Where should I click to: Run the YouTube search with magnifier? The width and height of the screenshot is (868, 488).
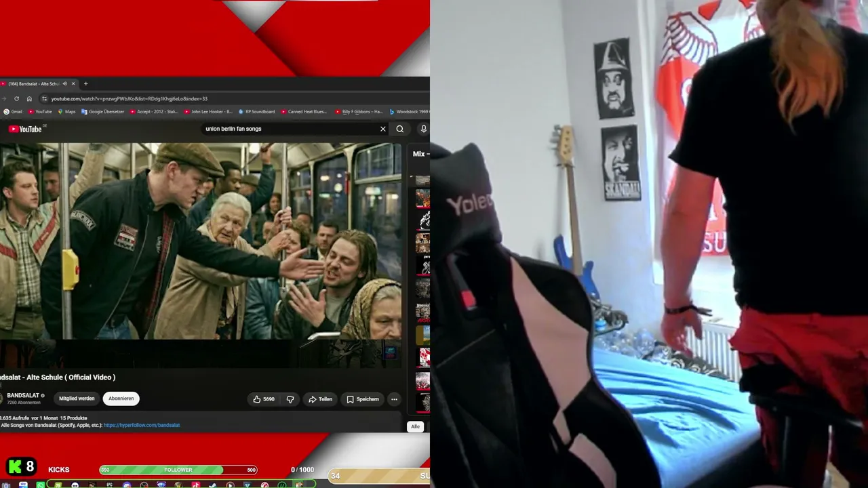400,129
